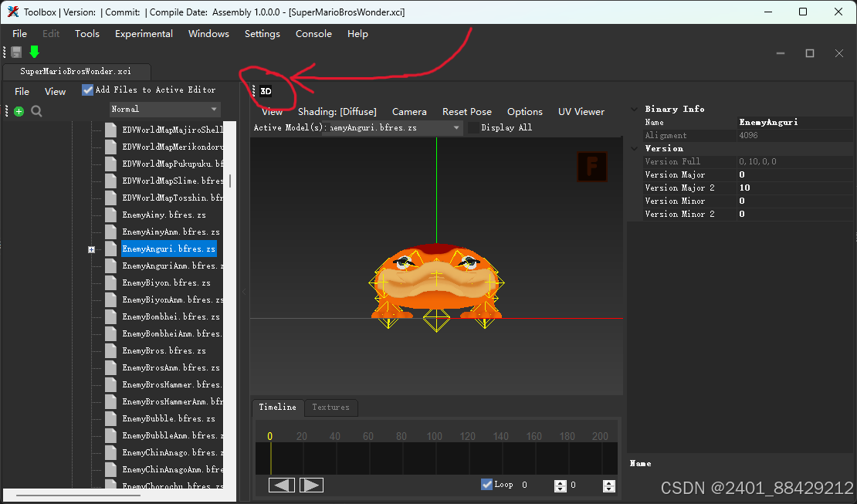
Task: Click the file icon beside EnemyAimy.bfres.zs
Action: pyautogui.click(x=111, y=215)
